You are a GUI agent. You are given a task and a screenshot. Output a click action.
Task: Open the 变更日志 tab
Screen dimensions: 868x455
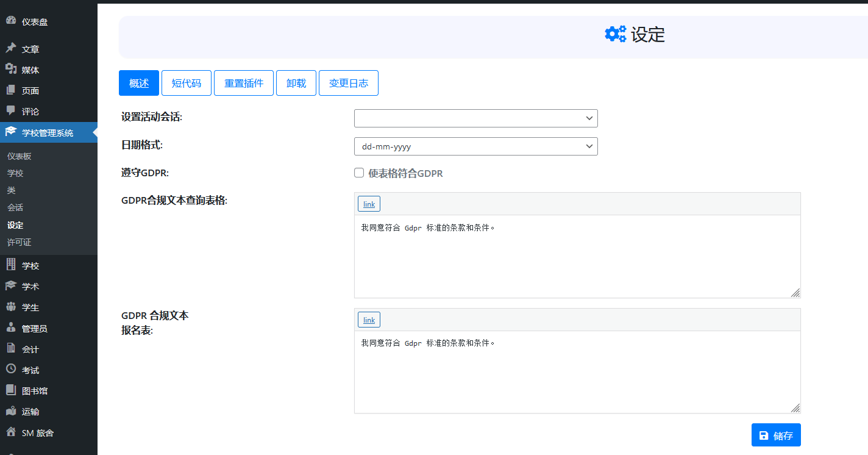click(349, 83)
